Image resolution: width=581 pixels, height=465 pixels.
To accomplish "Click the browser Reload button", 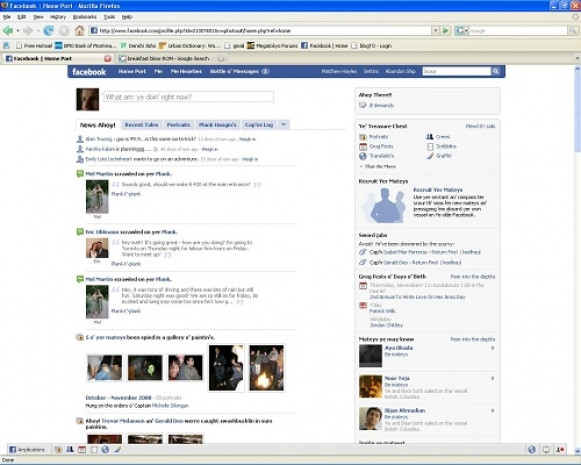I will 49,31.
